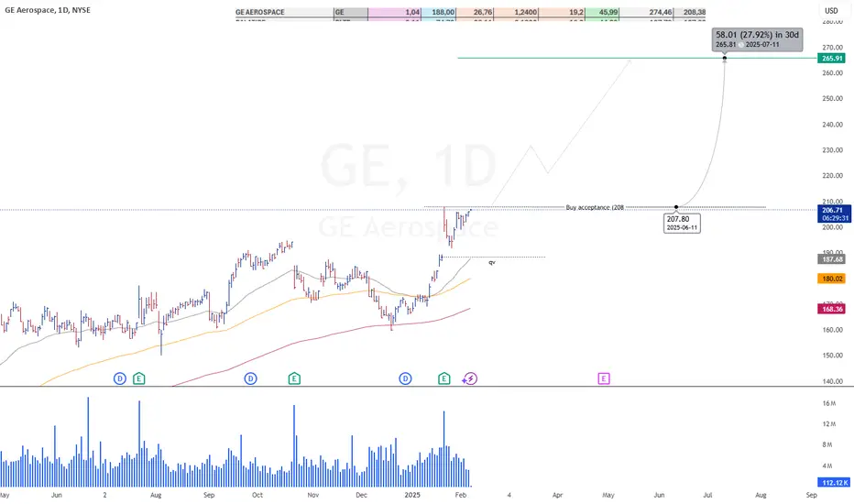The width and height of the screenshot is (854, 504).
Task: Select the green 265.91 target price label
Action: pos(832,59)
